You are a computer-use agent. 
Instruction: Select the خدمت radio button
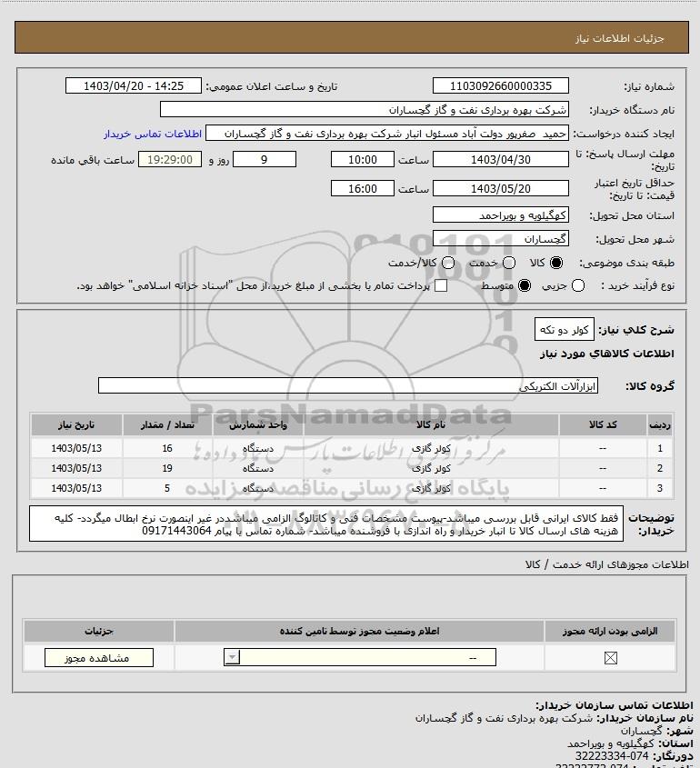509,263
